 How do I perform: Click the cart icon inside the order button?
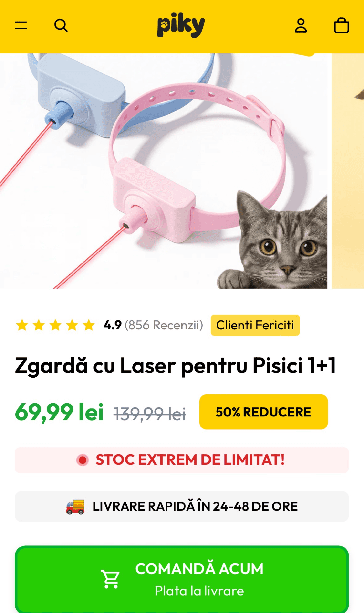(110, 579)
